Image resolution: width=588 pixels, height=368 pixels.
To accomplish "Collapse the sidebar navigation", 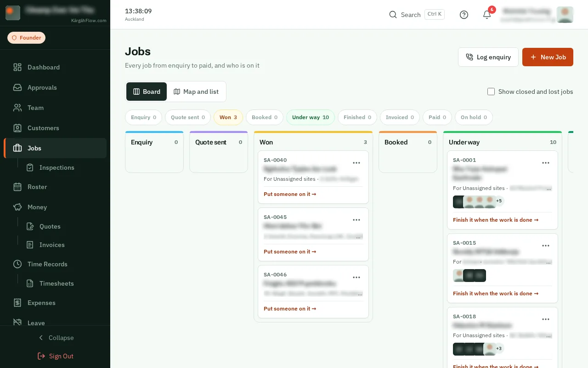I will click(x=55, y=338).
